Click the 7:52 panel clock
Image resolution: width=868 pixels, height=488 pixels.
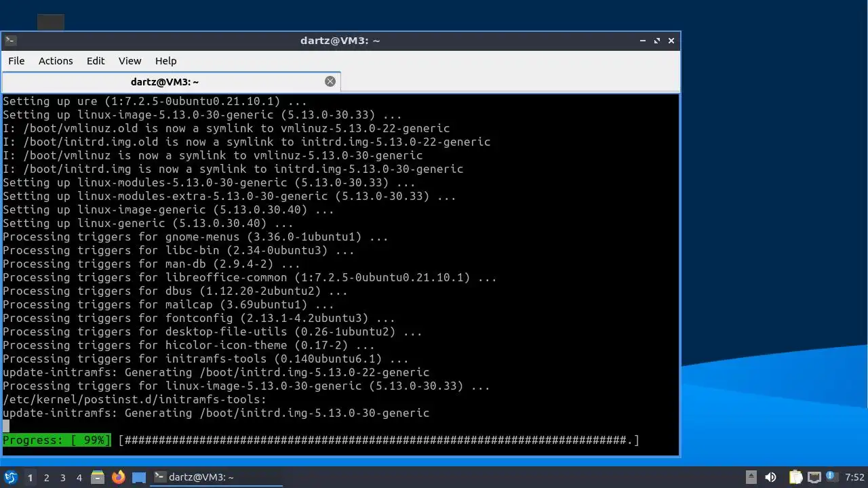(854, 477)
